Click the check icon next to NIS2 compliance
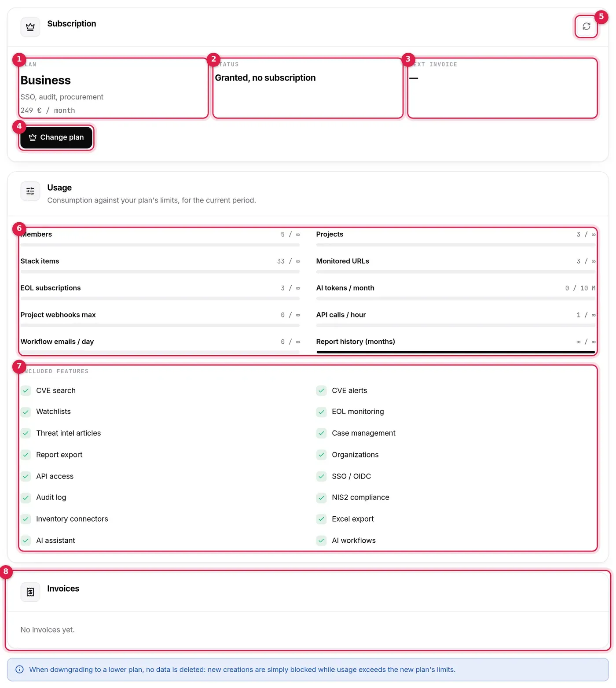Image resolution: width=616 pixels, height=688 pixels. (322, 497)
